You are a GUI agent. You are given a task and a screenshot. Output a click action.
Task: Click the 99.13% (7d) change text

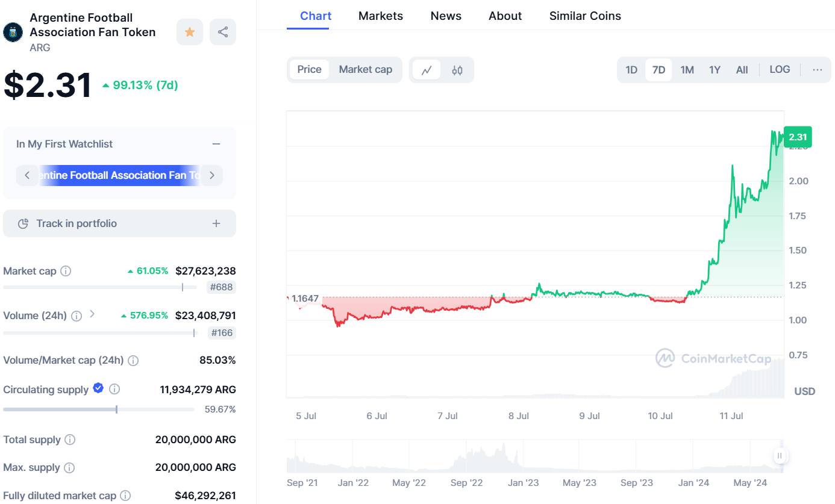145,86
